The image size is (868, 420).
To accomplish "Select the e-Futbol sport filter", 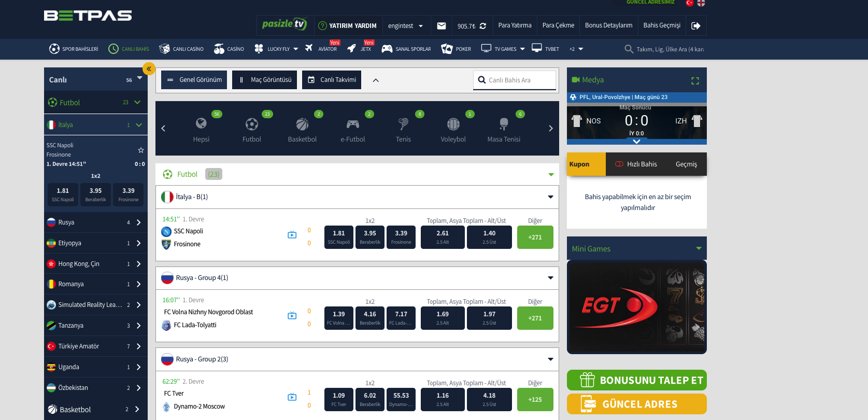I will click(x=353, y=129).
